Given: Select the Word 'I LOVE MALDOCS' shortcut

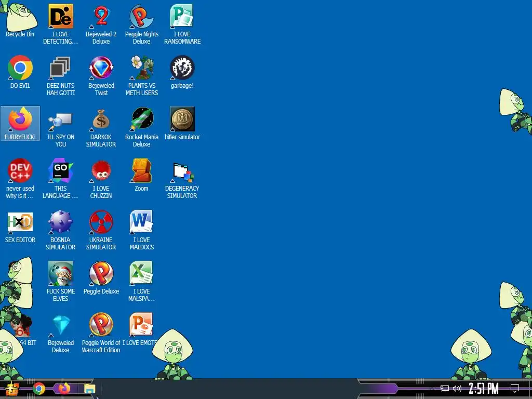Looking at the screenshot, I should pos(141,230).
